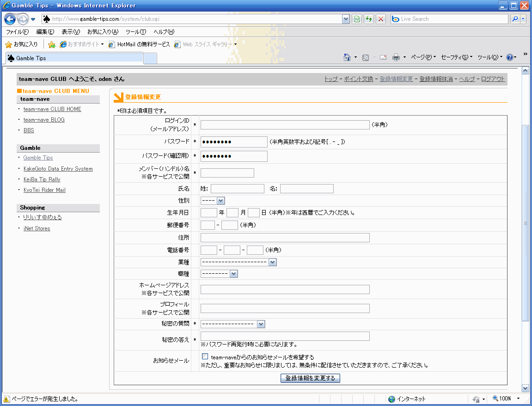Open a new blank tab
532x406 pixels.
click(150, 58)
